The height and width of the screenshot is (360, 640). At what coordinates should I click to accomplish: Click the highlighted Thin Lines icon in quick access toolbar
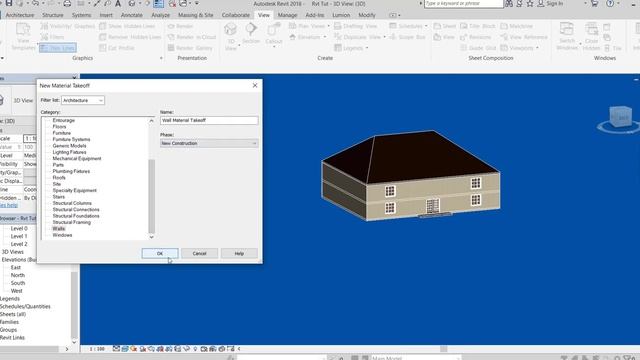[x=158, y=4]
